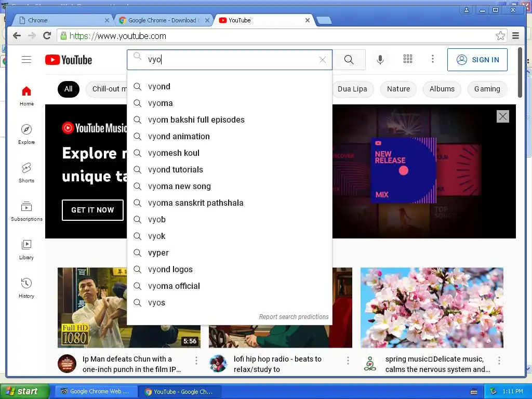The height and width of the screenshot is (399, 532).
Task: Select the Chill-out music chip
Action: (x=107, y=89)
